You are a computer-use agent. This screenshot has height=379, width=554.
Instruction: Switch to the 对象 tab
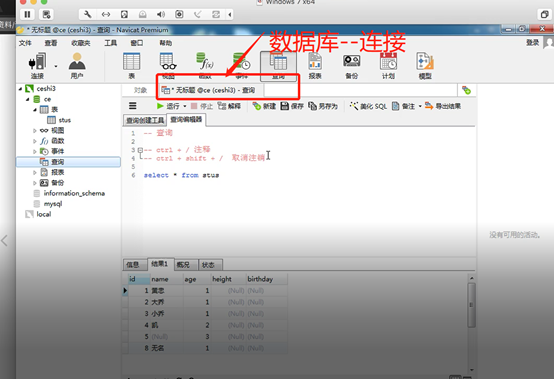[x=140, y=90]
